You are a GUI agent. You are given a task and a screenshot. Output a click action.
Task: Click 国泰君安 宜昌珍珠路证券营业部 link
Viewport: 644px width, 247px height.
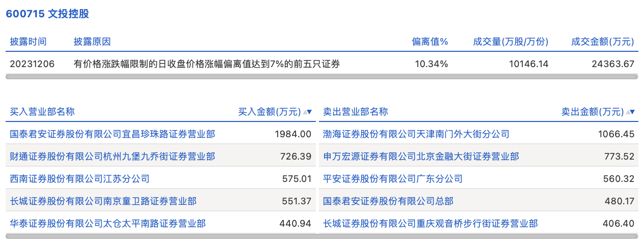[112, 134]
